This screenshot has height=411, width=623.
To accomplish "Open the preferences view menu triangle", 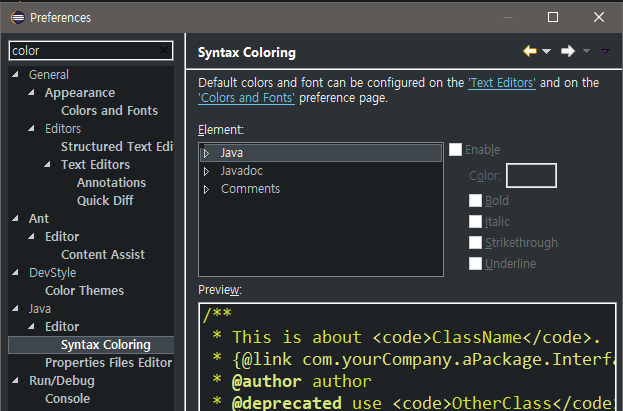I will click(x=605, y=51).
